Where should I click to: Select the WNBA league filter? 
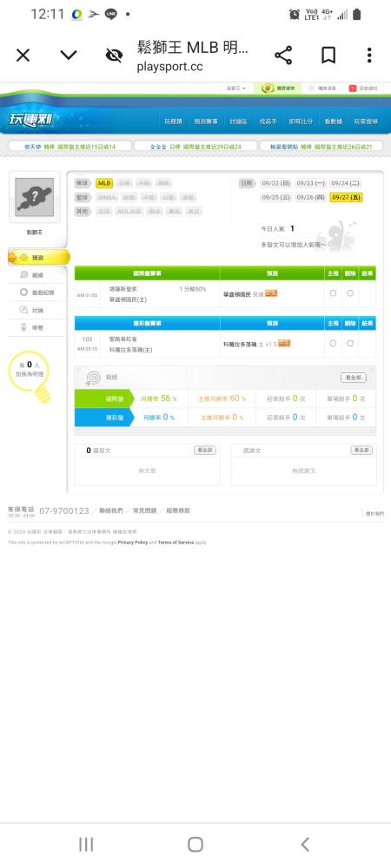pos(108,197)
